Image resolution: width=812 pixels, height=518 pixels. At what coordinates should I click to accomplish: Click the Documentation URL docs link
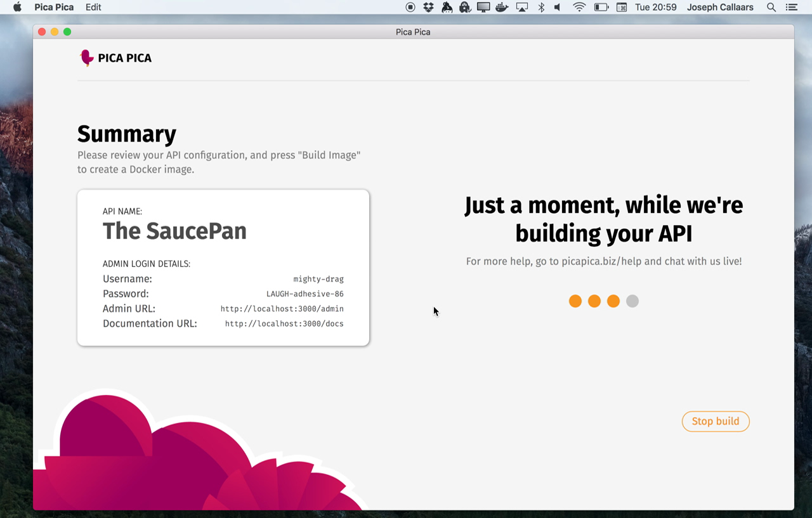[x=284, y=324]
